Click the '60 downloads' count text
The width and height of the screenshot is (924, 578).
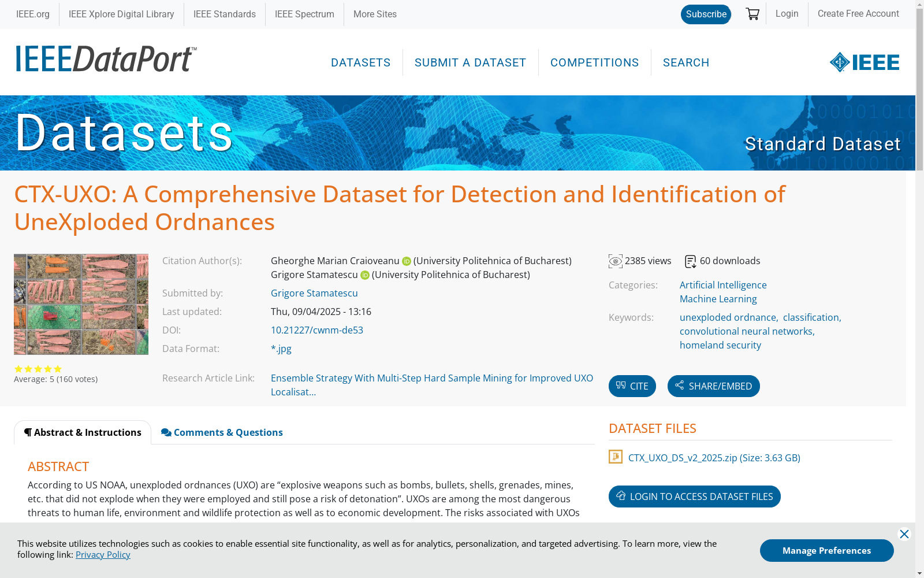730,261
